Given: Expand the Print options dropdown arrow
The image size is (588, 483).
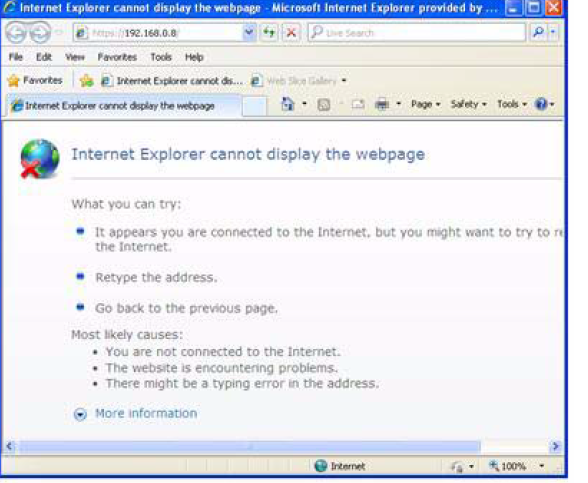Looking at the screenshot, I should pos(399,104).
